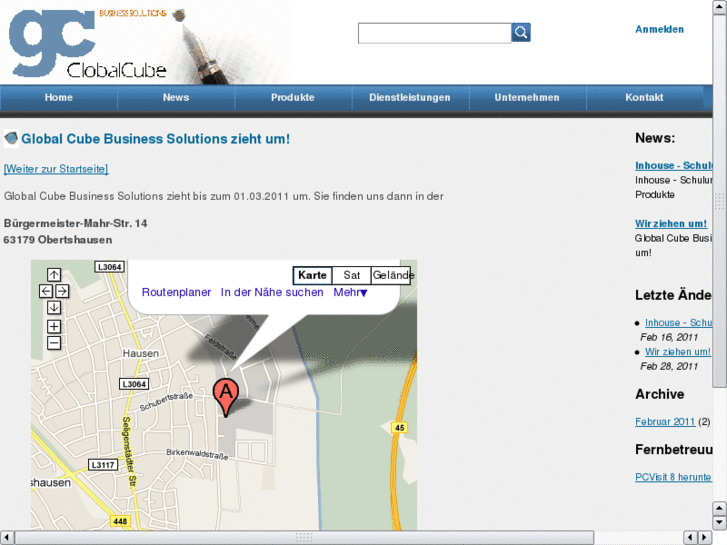The image size is (727, 545).
Task: Click the vertical scrollbar thumb
Action: click(x=720, y=200)
